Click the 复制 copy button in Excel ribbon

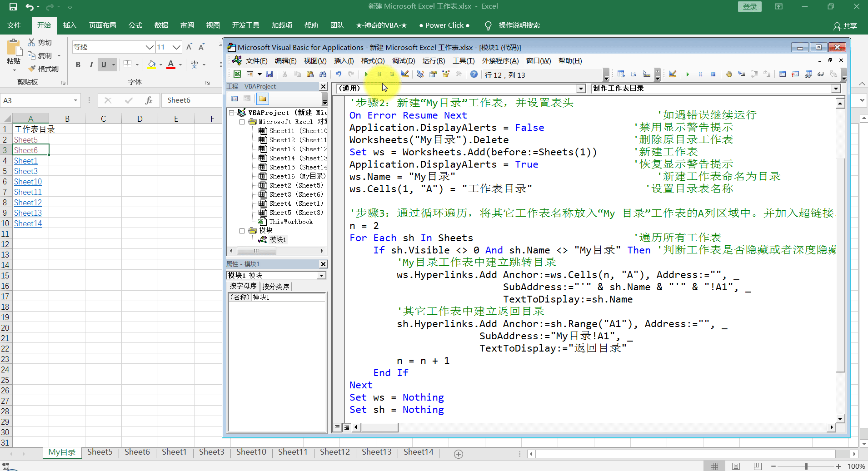click(x=40, y=55)
